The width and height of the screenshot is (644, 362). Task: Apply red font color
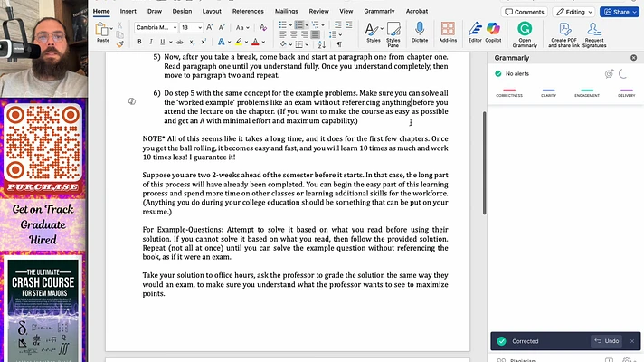point(255,42)
